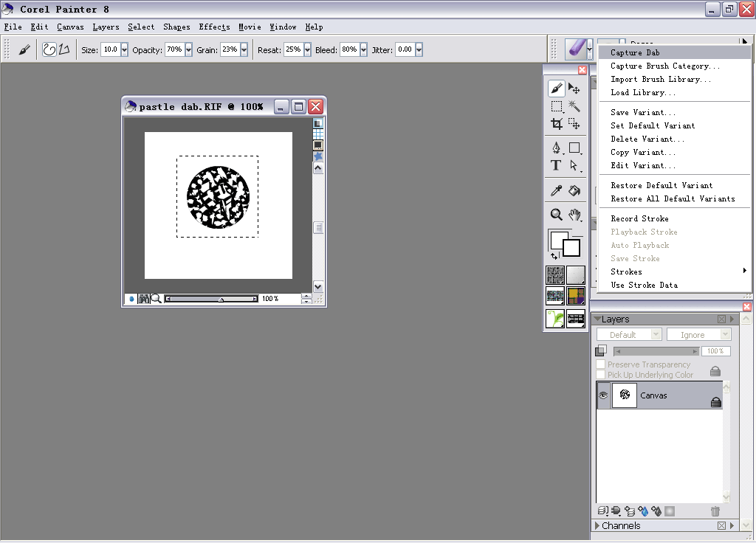Click the main color swatch
The width and height of the screenshot is (756, 543).
coord(558,238)
